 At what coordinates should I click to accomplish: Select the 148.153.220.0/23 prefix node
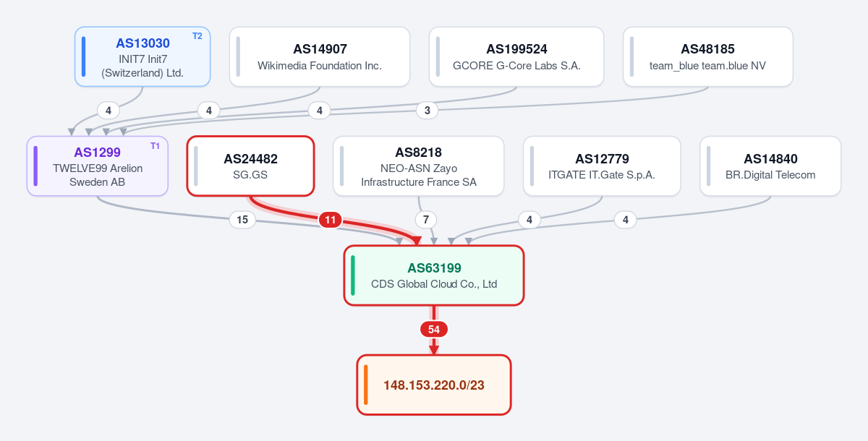[434, 385]
